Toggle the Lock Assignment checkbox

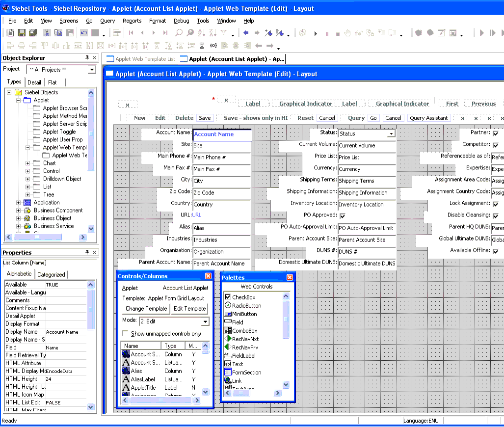496,204
